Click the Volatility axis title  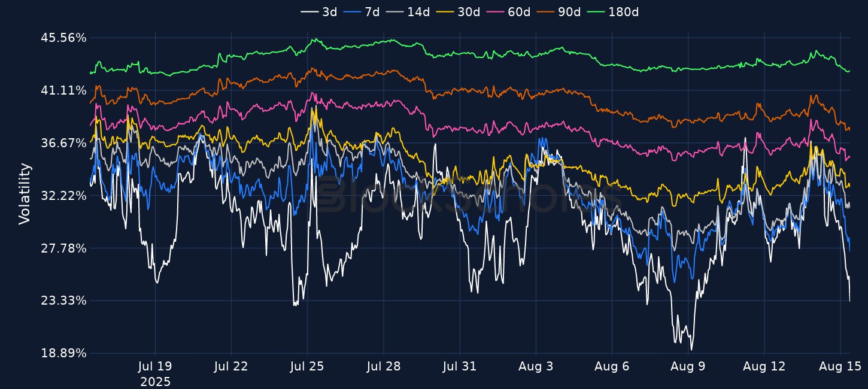tap(24, 194)
